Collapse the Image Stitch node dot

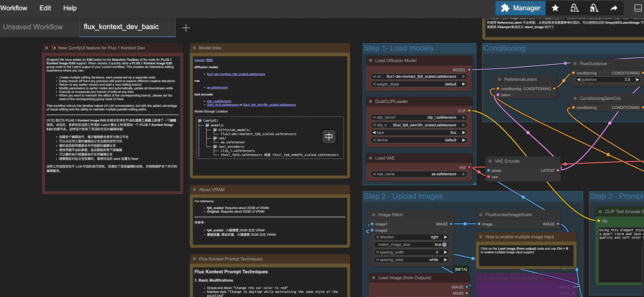click(x=374, y=215)
